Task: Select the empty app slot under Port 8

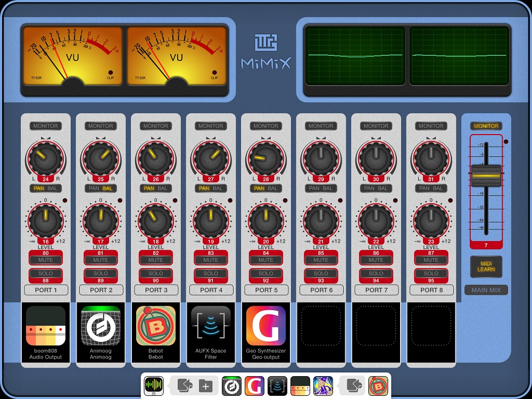Action: [431, 326]
